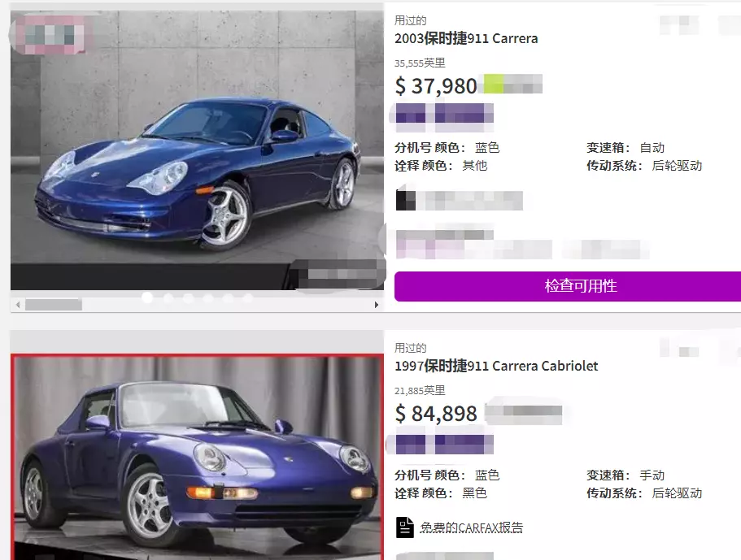Click the purple badge under $ 37,980
This screenshot has width=741, height=560.
[444, 113]
